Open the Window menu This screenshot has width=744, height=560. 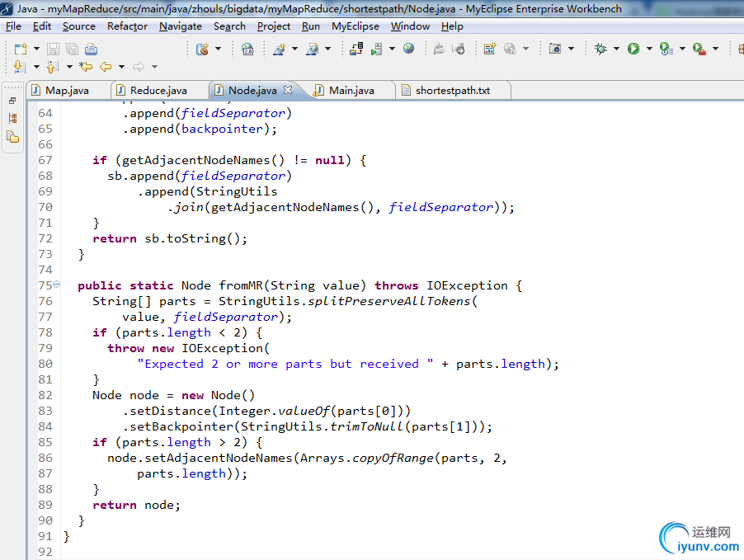coord(410,26)
